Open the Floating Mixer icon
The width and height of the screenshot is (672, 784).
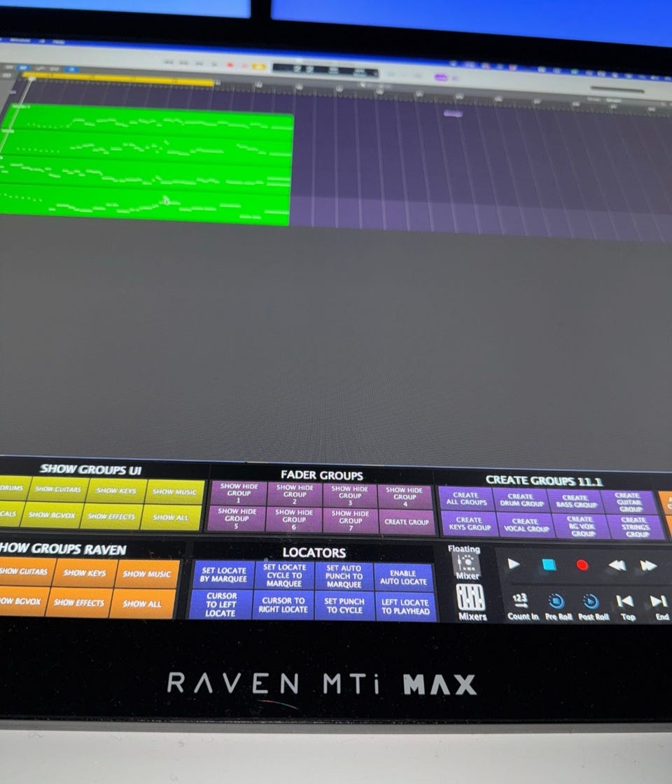pos(467,564)
